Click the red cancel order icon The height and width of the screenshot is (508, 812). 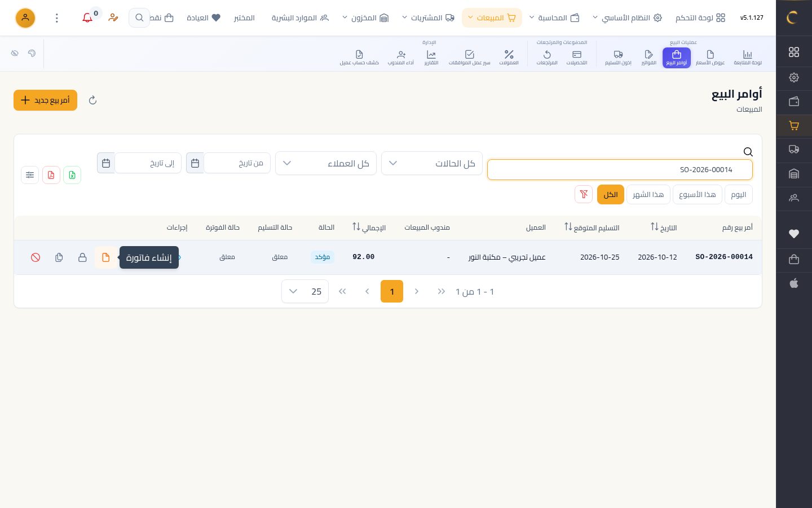pyautogui.click(x=36, y=257)
